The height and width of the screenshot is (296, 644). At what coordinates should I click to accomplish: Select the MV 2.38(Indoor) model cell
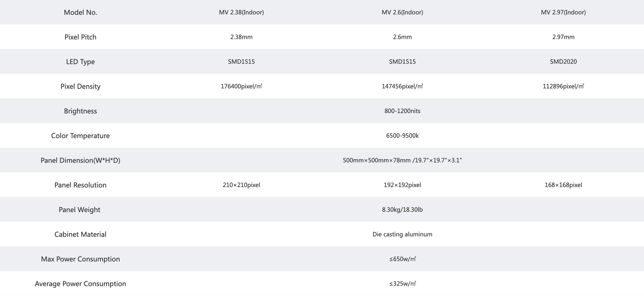pos(241,12)
